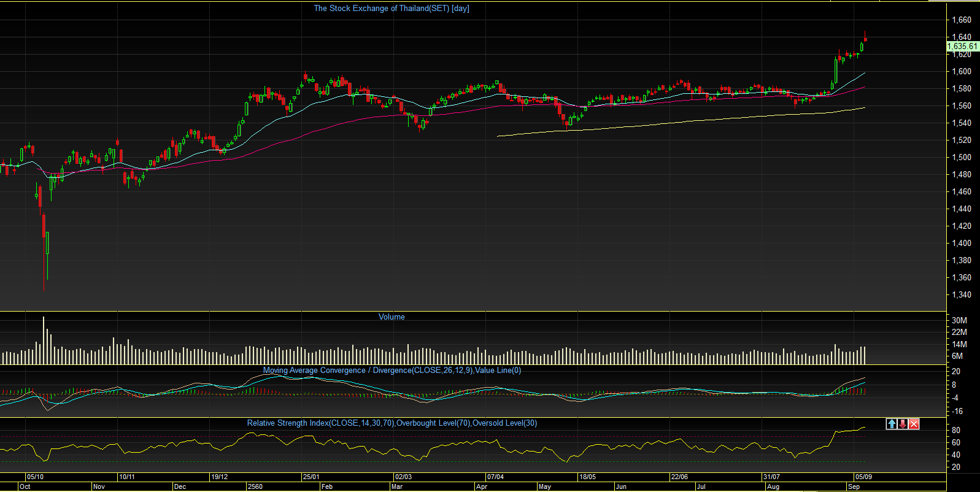
Task: Click the Aug month label on time axis
Action: click(x=773, y=486)
